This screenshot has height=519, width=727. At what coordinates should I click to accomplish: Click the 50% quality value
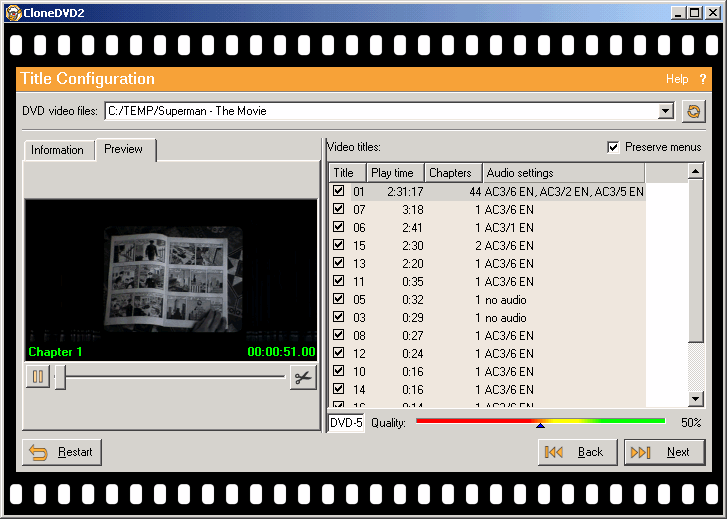tap(691, 423)
